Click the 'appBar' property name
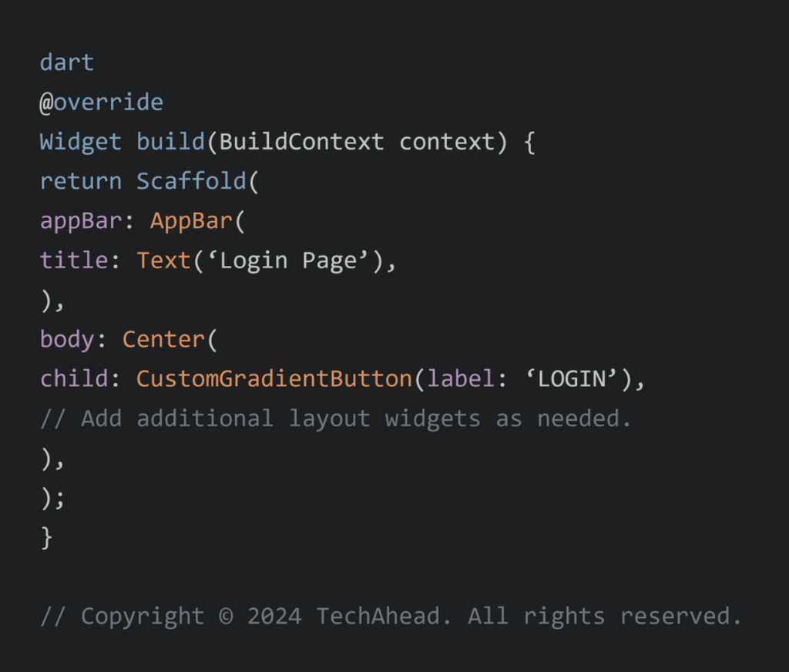Image resolution: width=789 pixels, height=672 pixels. (80, 221)
